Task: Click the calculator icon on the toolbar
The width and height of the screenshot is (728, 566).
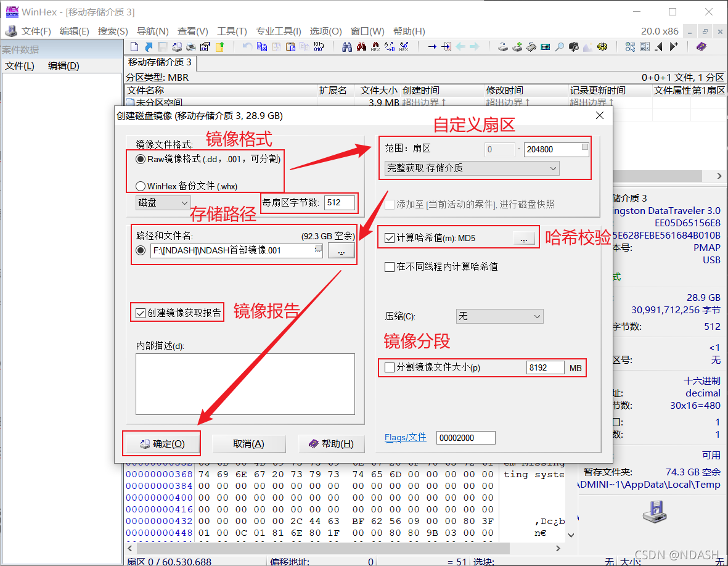Action: [x=544, y=46]
